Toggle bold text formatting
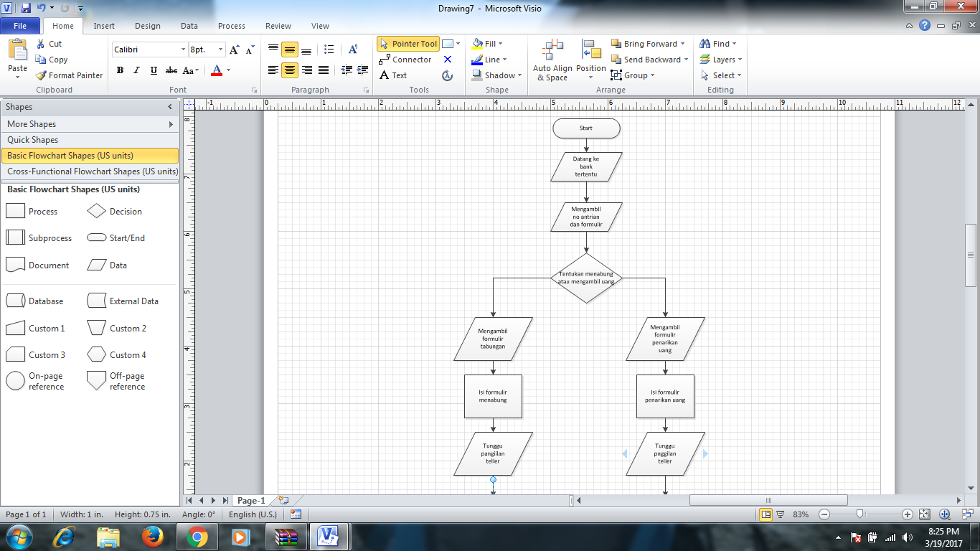 120,70
